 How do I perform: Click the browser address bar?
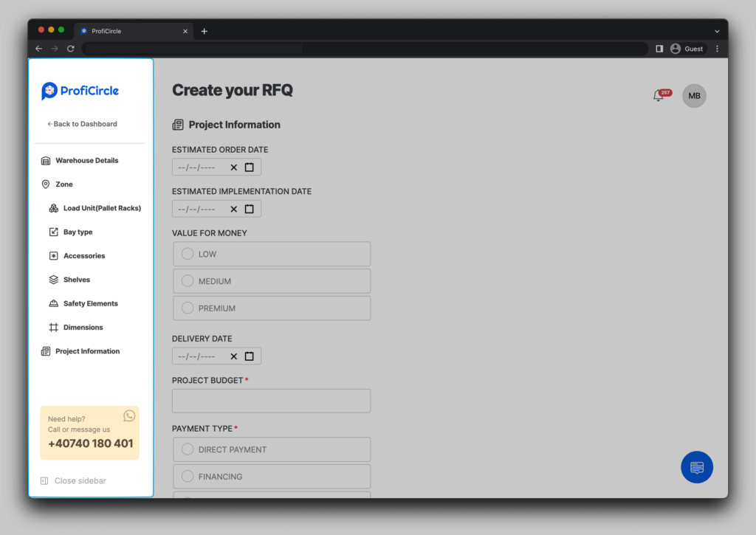coord(365,49)
